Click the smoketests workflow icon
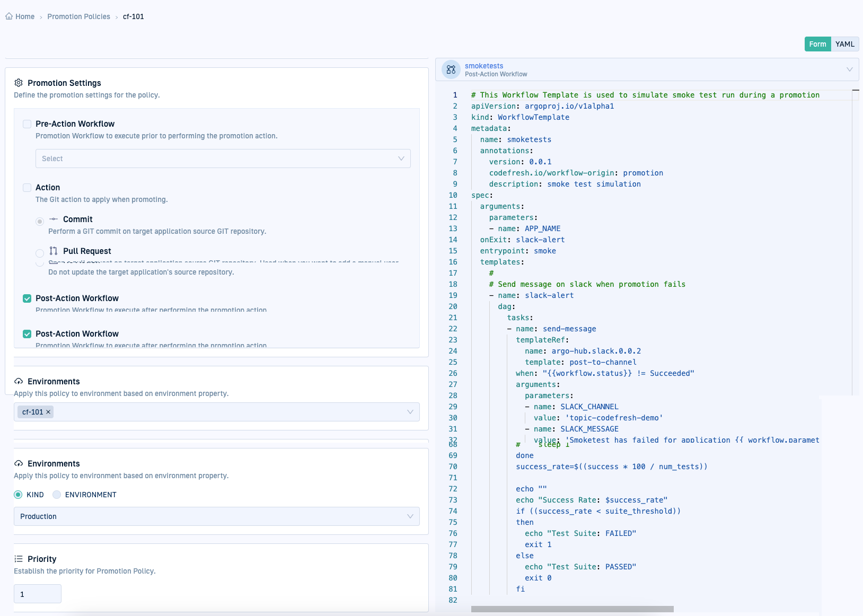The height and width of the screenshot is (616, 863). [451, 69]
